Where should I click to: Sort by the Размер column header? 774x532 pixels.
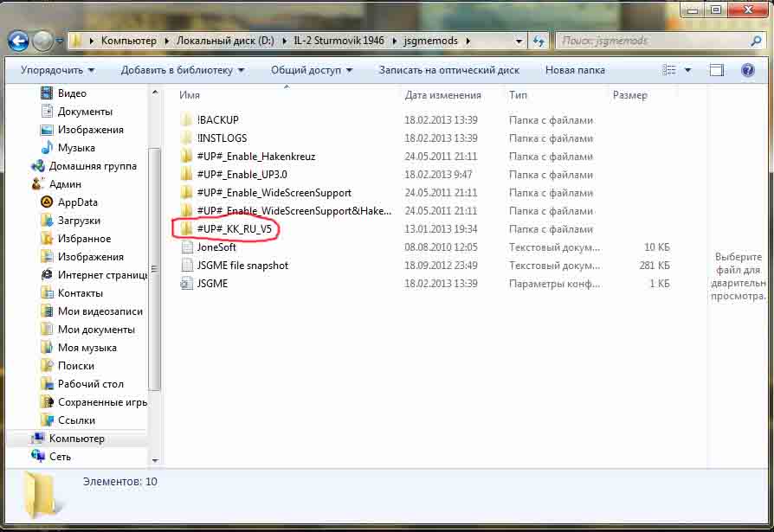630,95
